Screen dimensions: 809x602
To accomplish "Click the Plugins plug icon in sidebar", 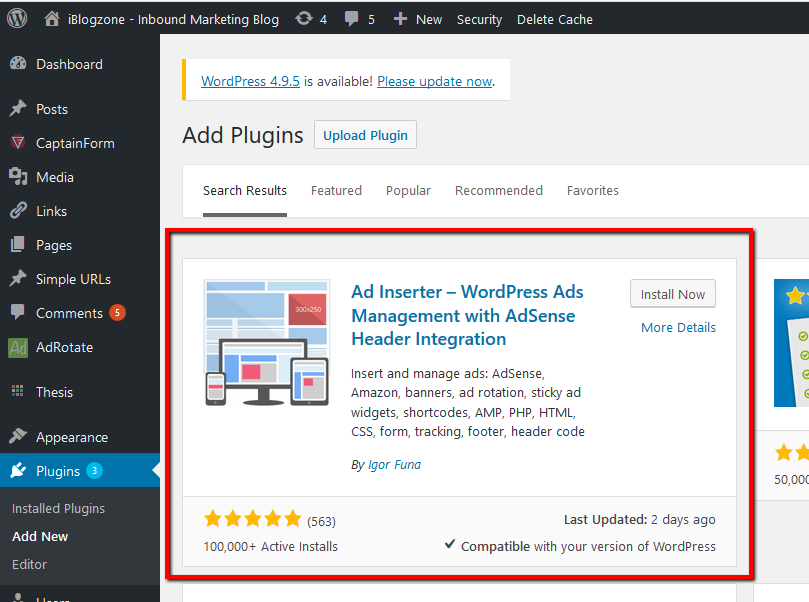I will (x=18, y=470).
